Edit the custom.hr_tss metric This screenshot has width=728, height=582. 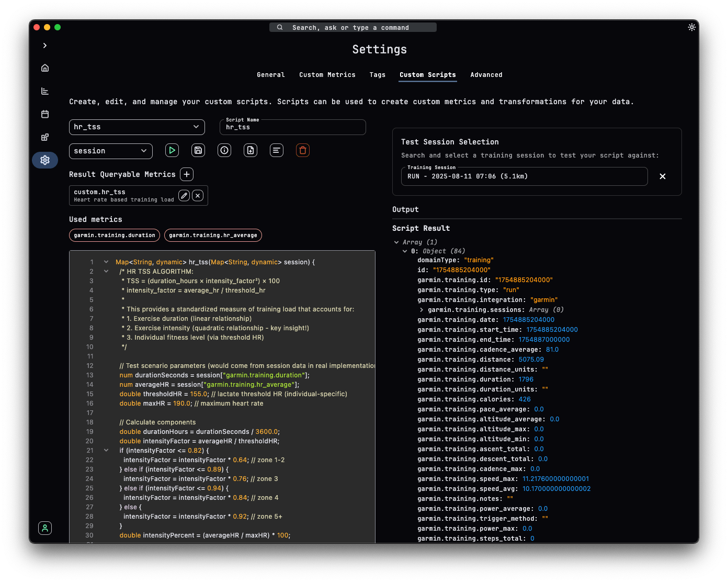coord(184,195)
